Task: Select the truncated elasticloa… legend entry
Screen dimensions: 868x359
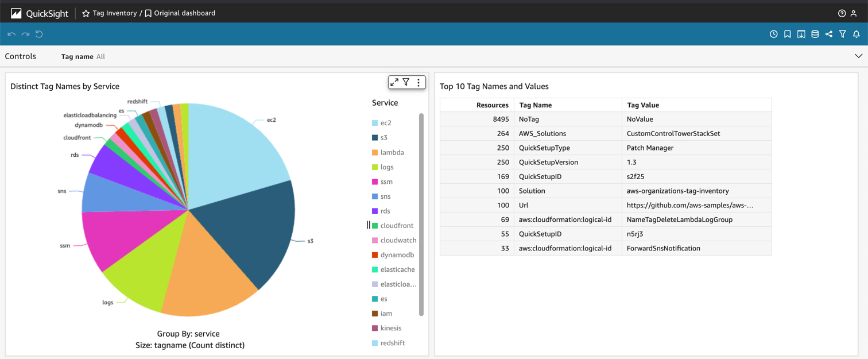Action: pyautogui.click(x=398, y=284)
